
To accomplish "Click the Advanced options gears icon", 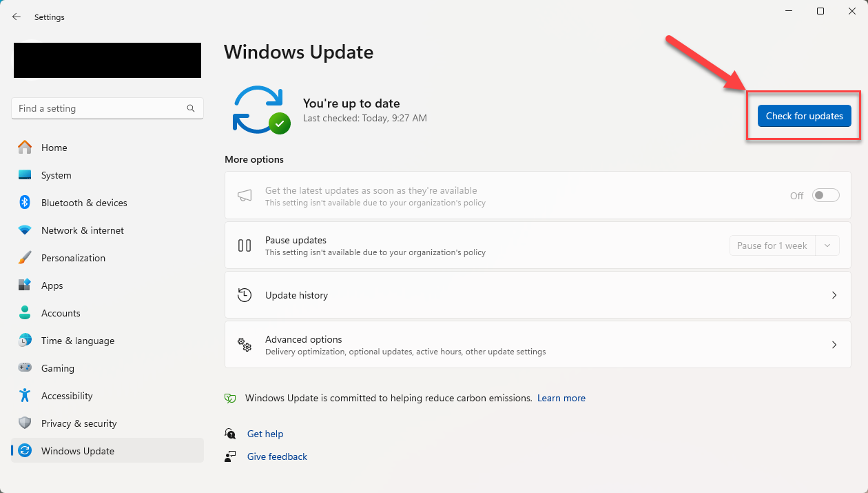I will 245,345.
